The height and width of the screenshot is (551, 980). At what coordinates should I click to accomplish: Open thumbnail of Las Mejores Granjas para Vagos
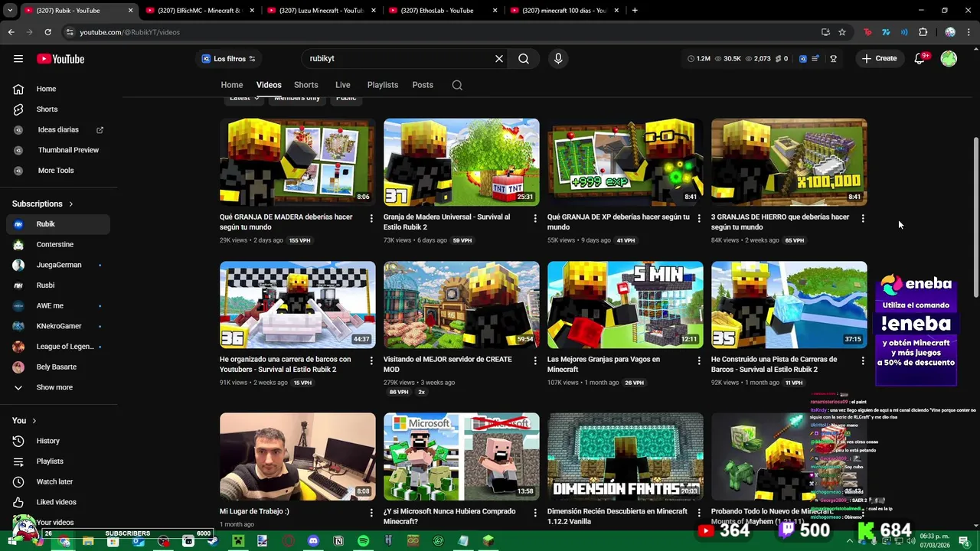click(626, 305)
